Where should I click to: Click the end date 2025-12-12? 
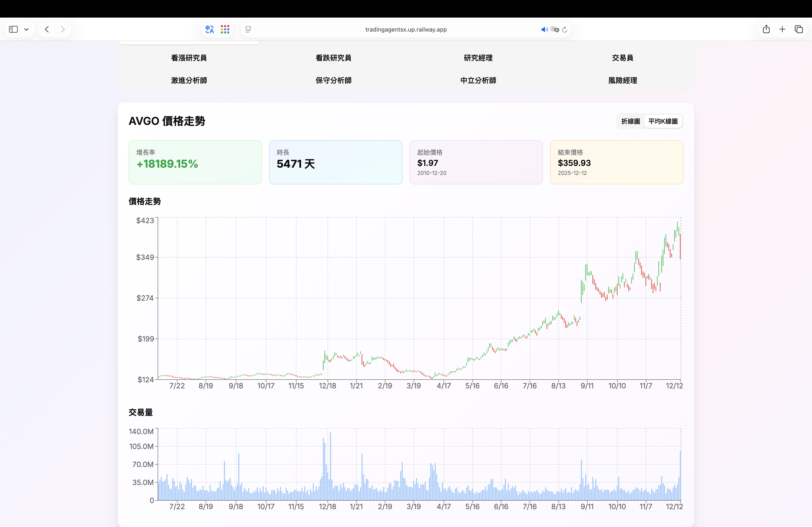[572, 173]
